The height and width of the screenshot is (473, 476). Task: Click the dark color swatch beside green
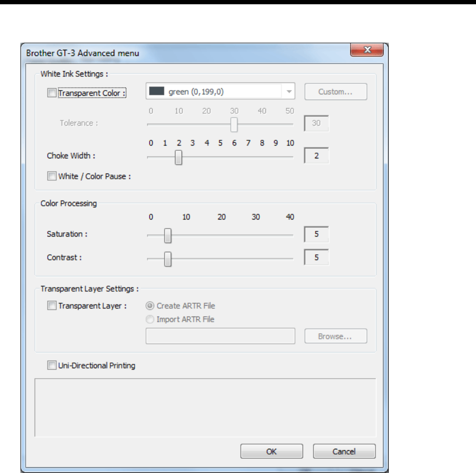(156, 91)
